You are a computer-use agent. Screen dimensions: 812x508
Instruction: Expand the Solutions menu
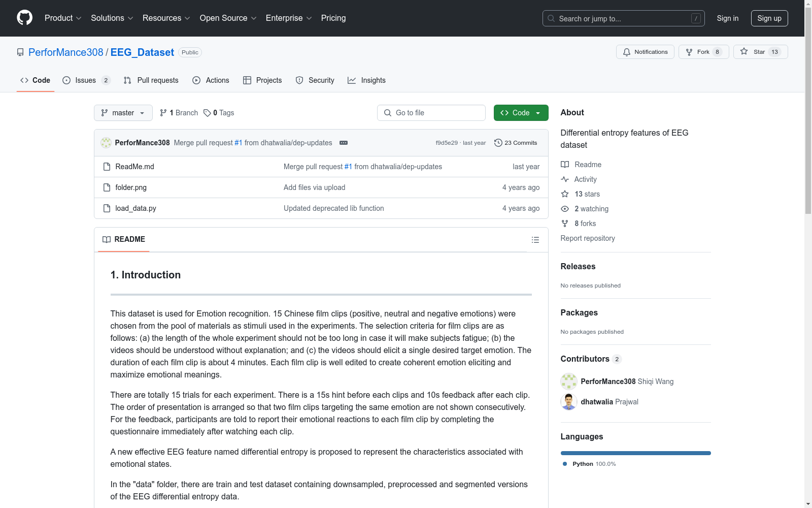[x=112, y=18]
